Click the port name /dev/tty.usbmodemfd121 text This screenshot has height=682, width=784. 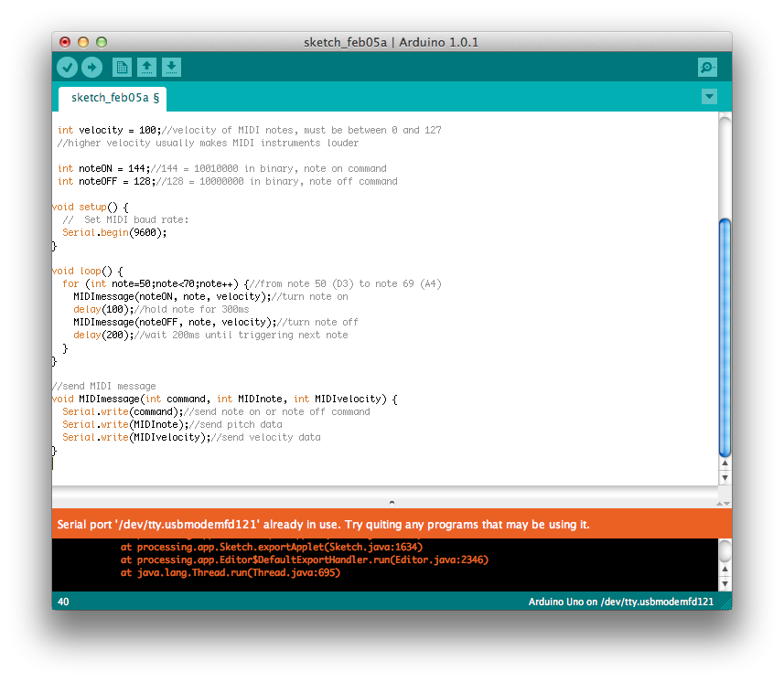click(657, 602)
